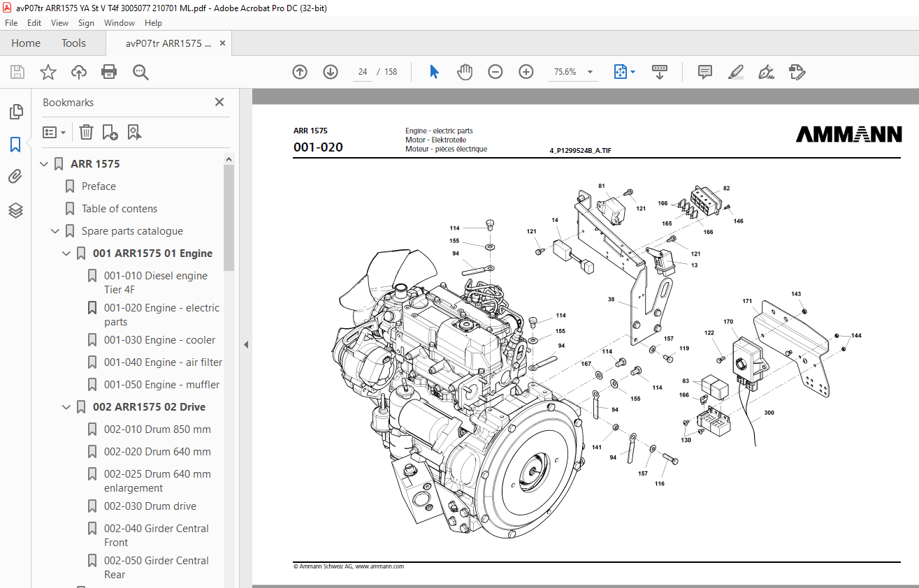Collapse the Spare parts catalogue node
The image size is (919, 588).
pos(55,231)
